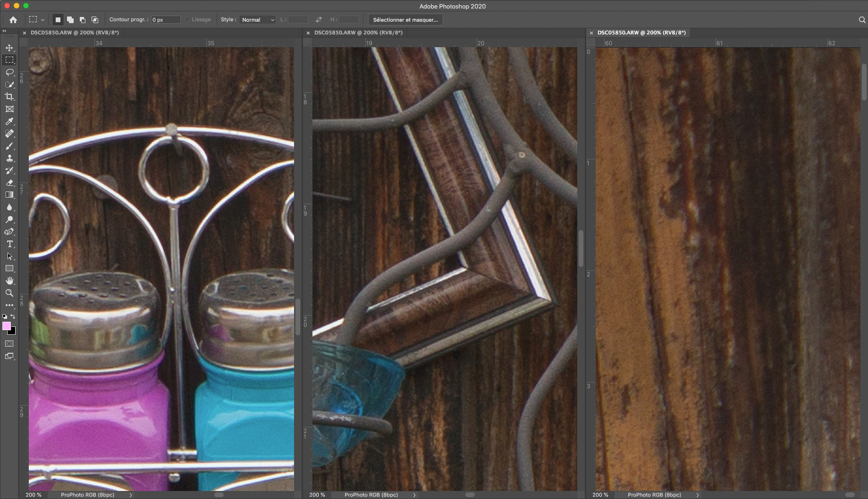The height and width of the screenshot is (499, 868).
Task: Activate the Hand tool
Action: (x=9, y=281)
